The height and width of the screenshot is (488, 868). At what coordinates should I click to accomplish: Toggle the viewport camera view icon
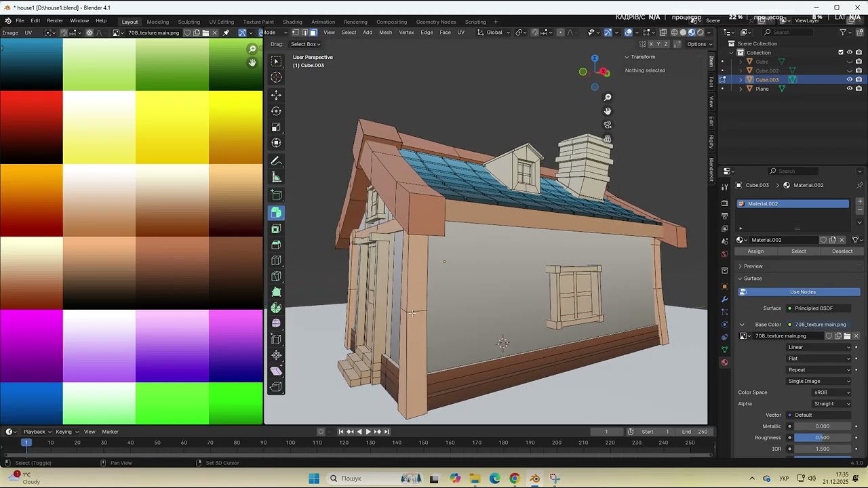point(608,125)
